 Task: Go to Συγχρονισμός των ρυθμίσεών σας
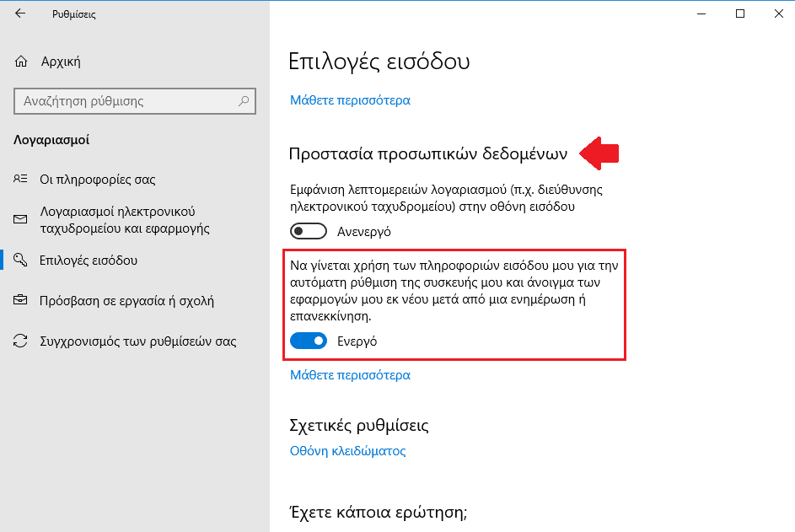click(x=138, y=341)
